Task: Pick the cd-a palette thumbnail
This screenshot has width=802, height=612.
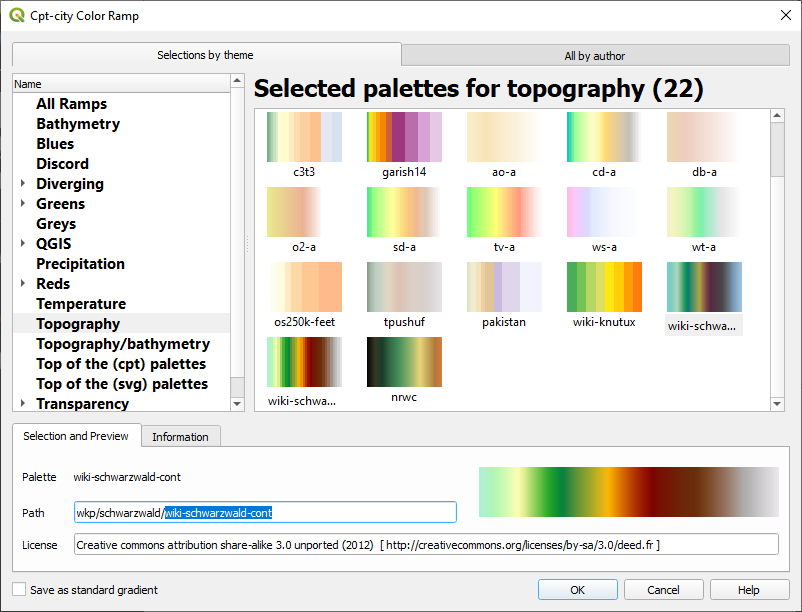Action: [x=604, y=137]
